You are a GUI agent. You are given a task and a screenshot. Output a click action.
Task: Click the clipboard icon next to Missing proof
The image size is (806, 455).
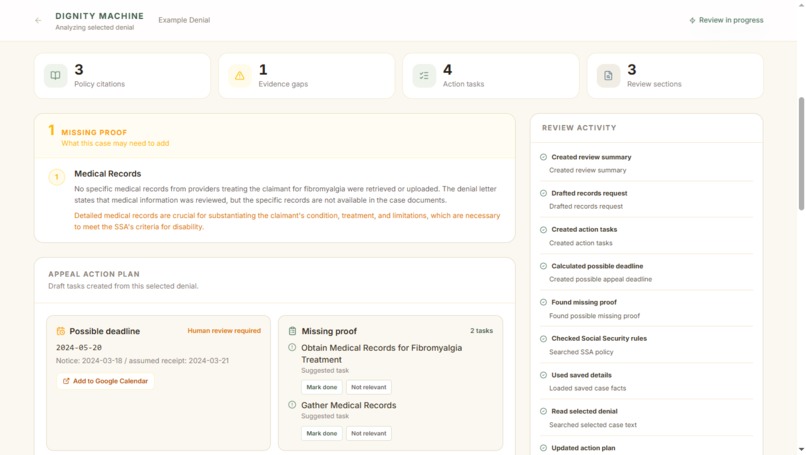pyautogui.click(x=292, y=331)
